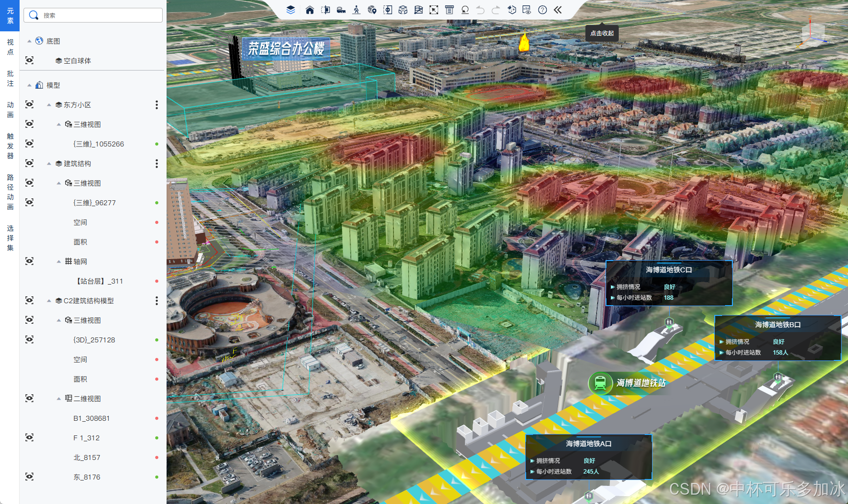848x504 pixels.
Task: Open the 海博道地铁A口 info panel
Action: (x=588, y=457)
